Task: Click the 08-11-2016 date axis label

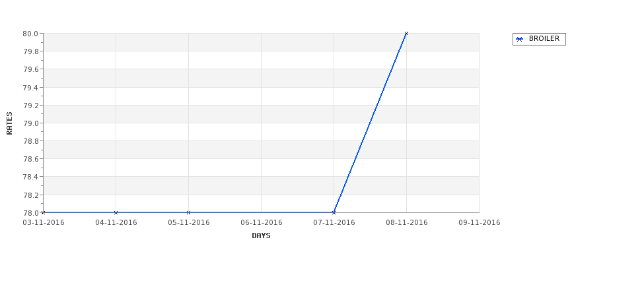Action: coord(407,223)
